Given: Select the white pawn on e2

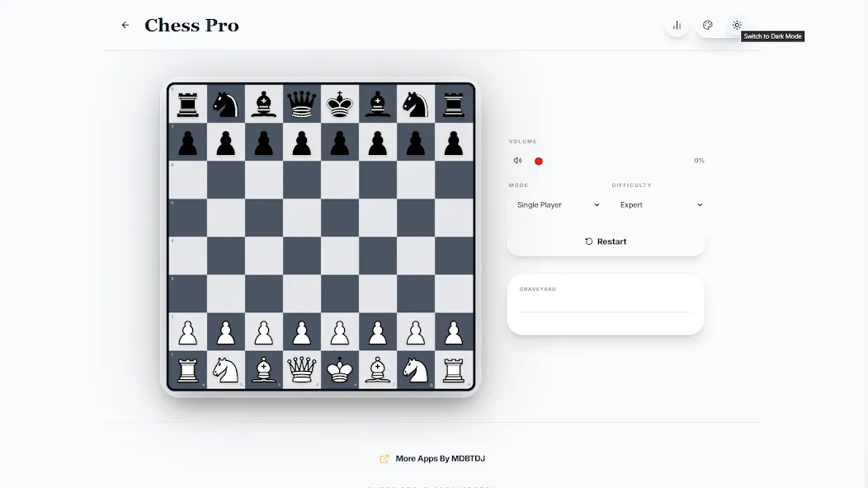Looking at the screenshot, I should [340, 332].
